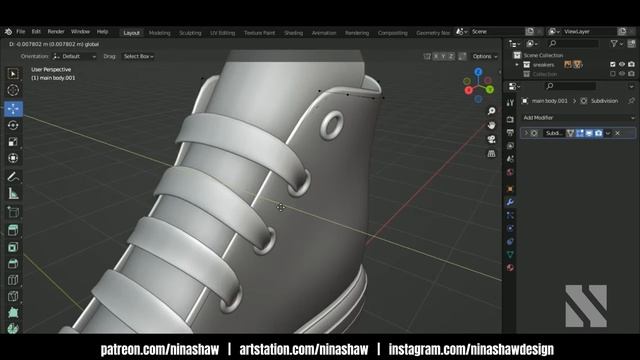This screenshot has height=360, width=640.
Task: Toggle Subdivision modifier render display
Action: point(598,133)
